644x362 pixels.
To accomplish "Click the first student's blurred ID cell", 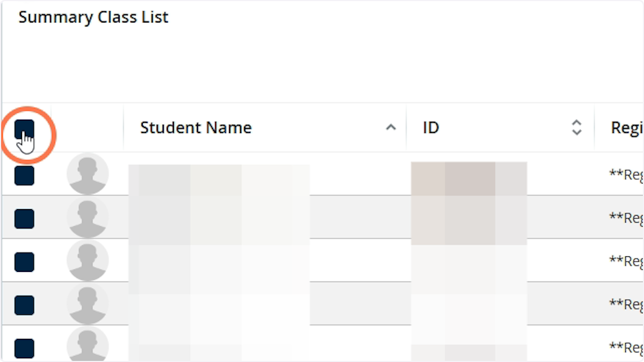I will [469, 175].
